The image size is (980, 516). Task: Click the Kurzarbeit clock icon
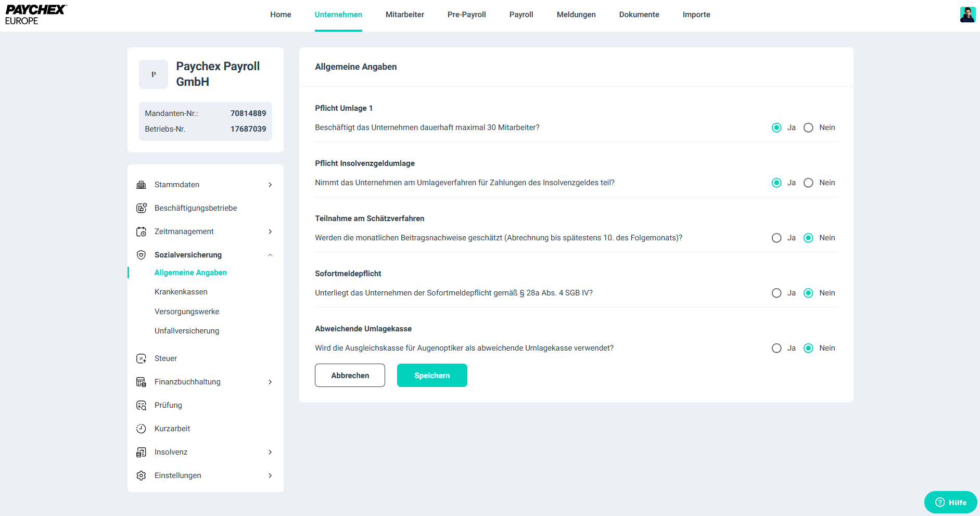[141, 429]
